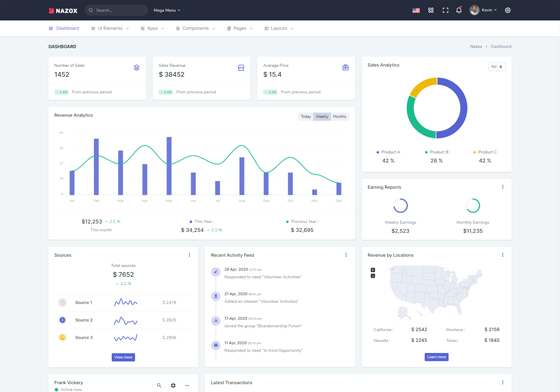This screenshot has width=560, height=392.
Task: Click the Source 1 icon
Action: [x=62, y=302]
